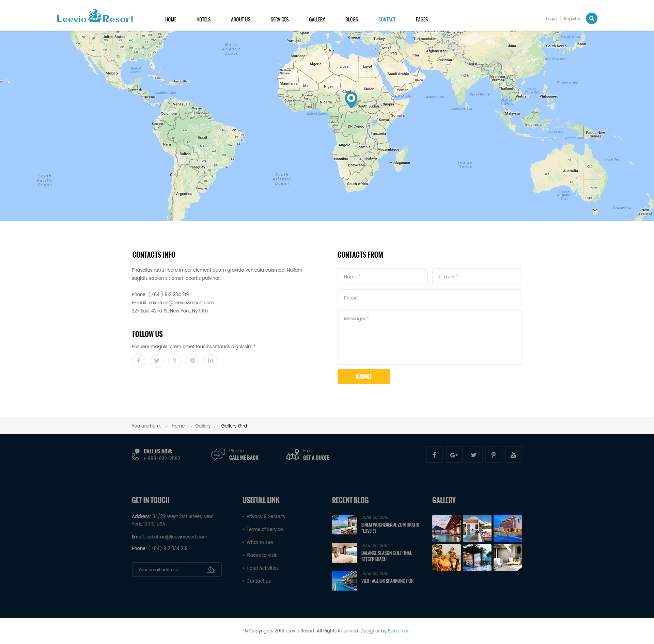Click the Name input field
654x644 pixels.
coord(383,277)
